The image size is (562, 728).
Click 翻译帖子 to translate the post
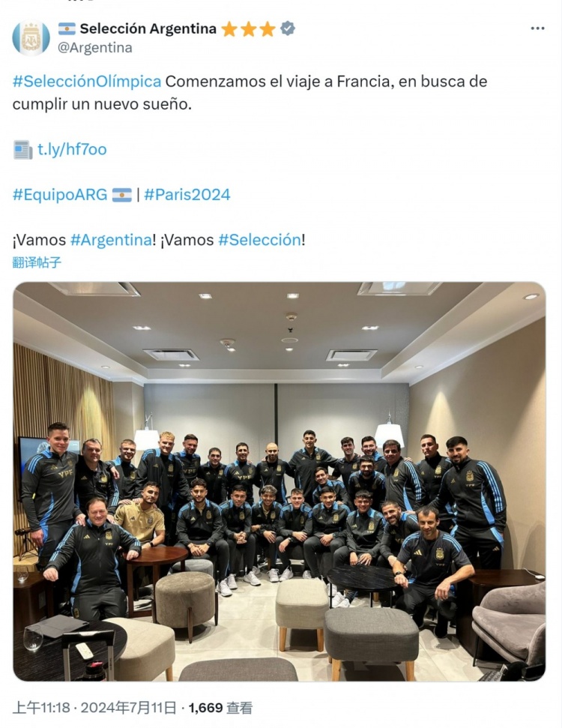click(x=37, y=262)
